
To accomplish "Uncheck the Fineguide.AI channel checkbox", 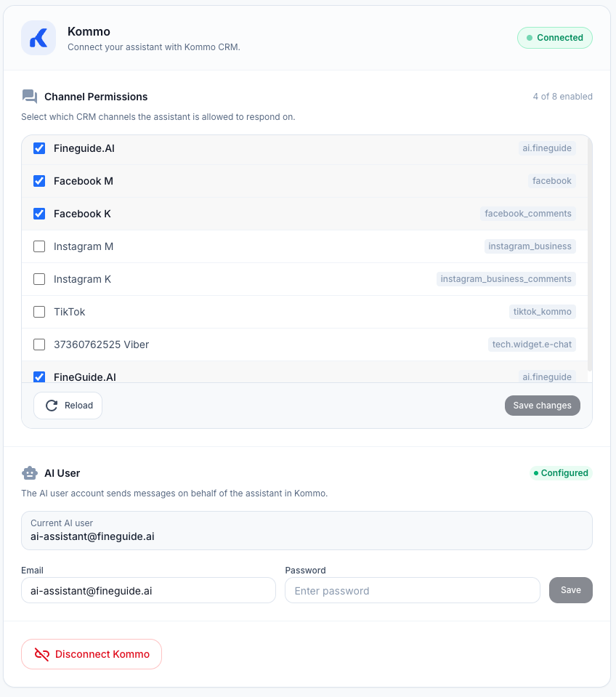I will point(39,148).
